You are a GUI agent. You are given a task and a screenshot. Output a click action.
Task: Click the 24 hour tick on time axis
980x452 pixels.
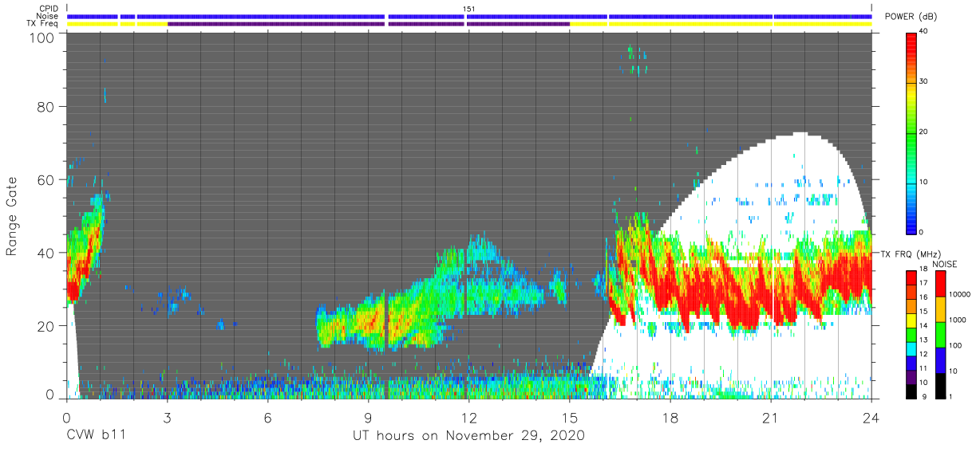pyautogui.click(x=871, y=417)
